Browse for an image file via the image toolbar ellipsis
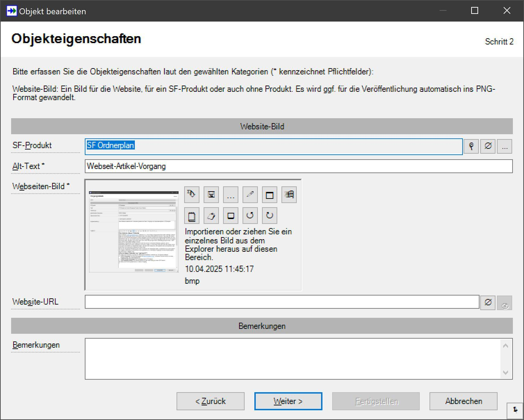Image resolution: width=524 pixels, height=420 pixels. [231, 194]
